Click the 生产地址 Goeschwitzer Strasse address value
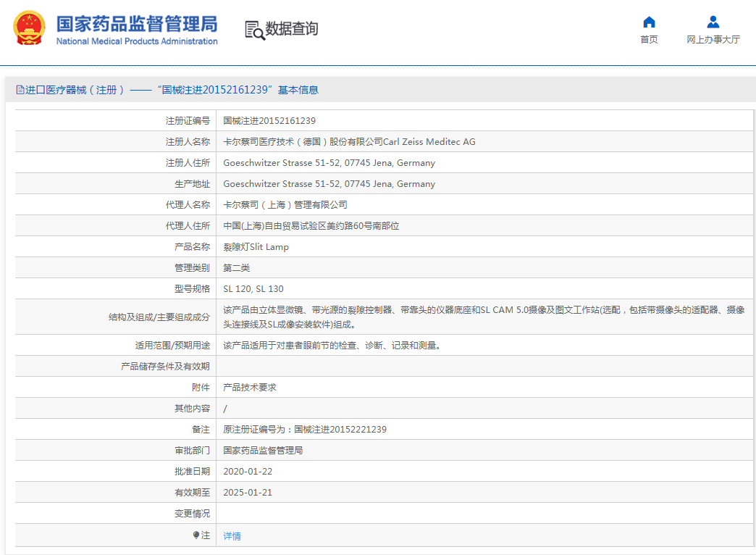Screen dimensions: 756x555 tap(329, 184)
